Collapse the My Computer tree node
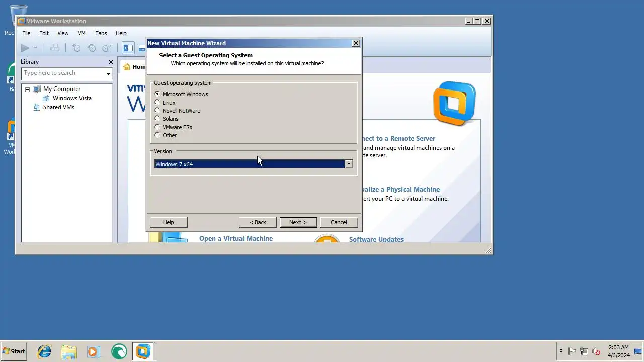The image size is (644, 362). click(x=27, y=89)
